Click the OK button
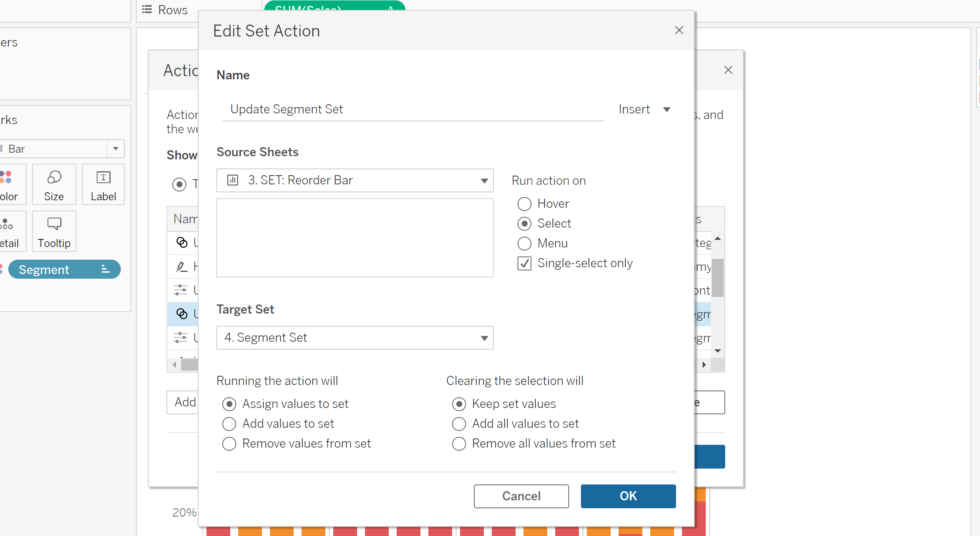 coord(628,496)
